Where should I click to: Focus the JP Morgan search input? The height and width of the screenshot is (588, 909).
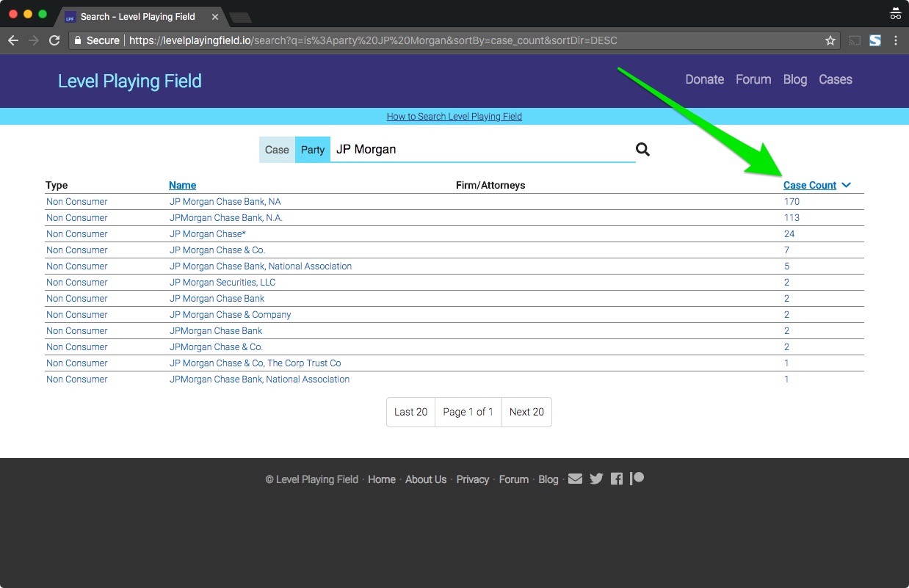click(482, 150)
